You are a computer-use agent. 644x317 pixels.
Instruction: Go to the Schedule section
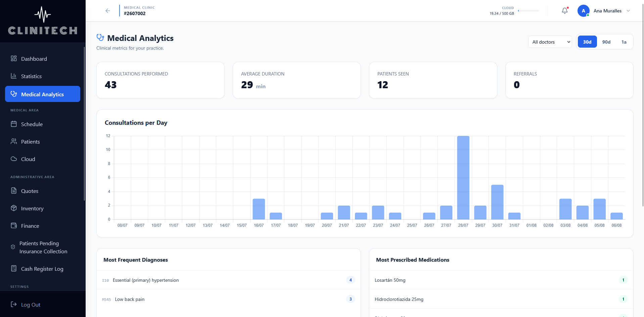[43, 124]
